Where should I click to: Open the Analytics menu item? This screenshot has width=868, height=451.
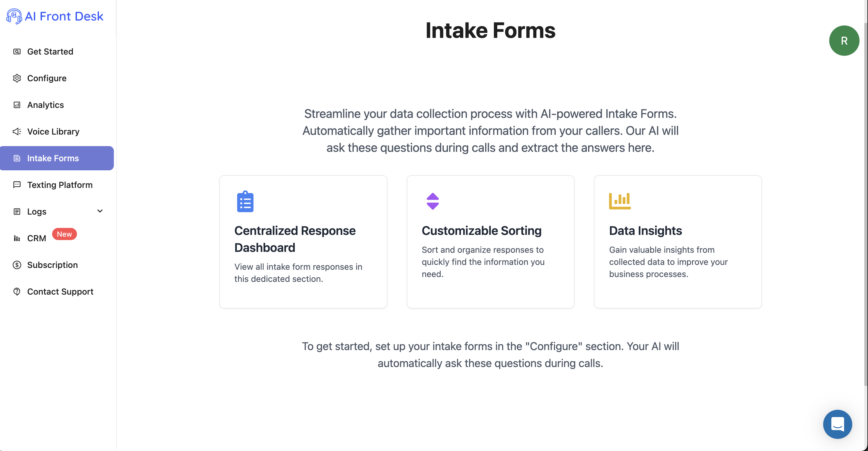click(45, 105)
